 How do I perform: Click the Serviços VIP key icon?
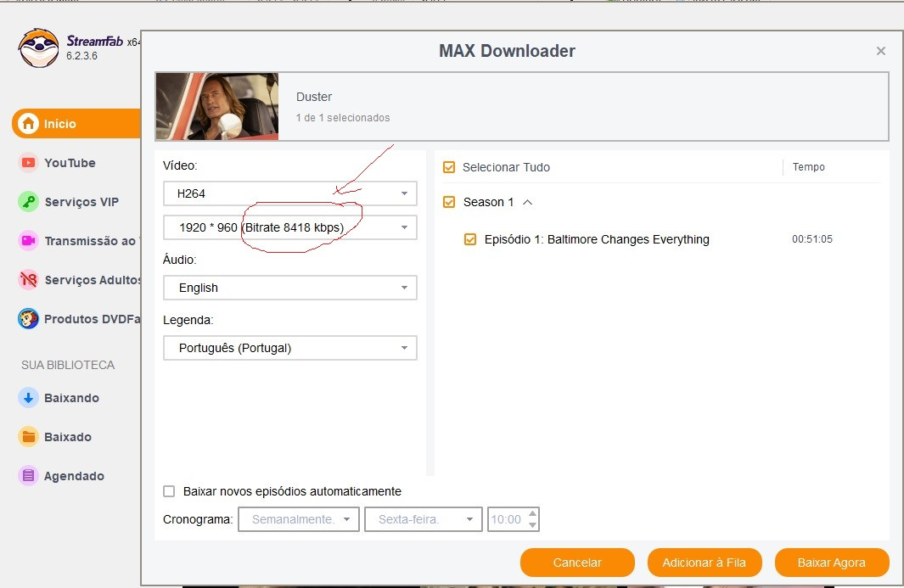pyautogui.click(x=28, y=202)
